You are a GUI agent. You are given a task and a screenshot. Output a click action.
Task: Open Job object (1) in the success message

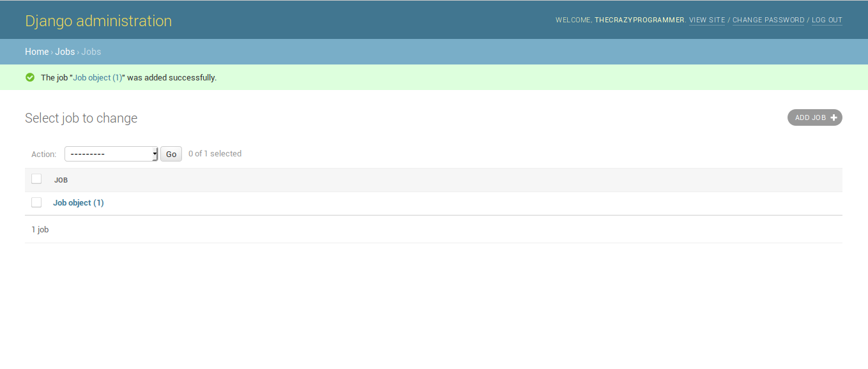coord(98,78)
